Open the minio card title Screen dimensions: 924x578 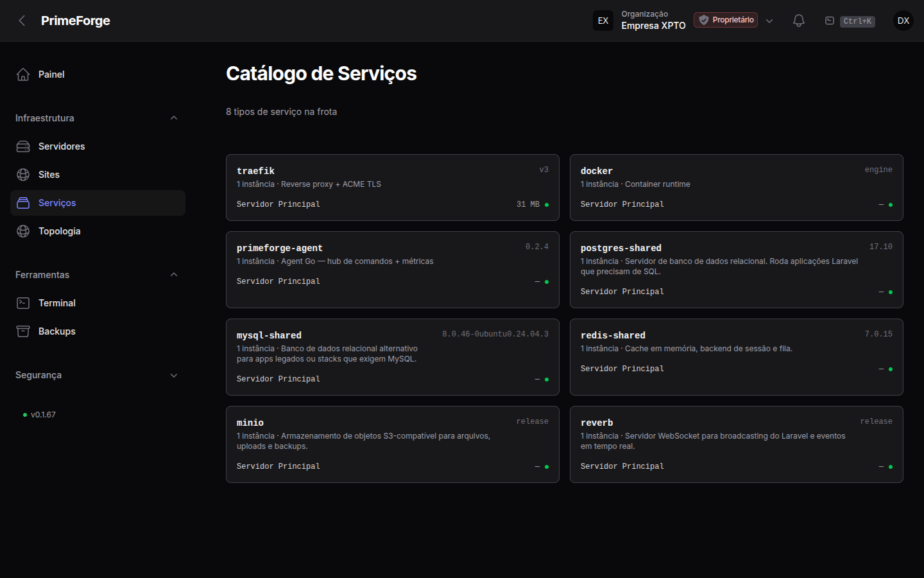point(250,423)
